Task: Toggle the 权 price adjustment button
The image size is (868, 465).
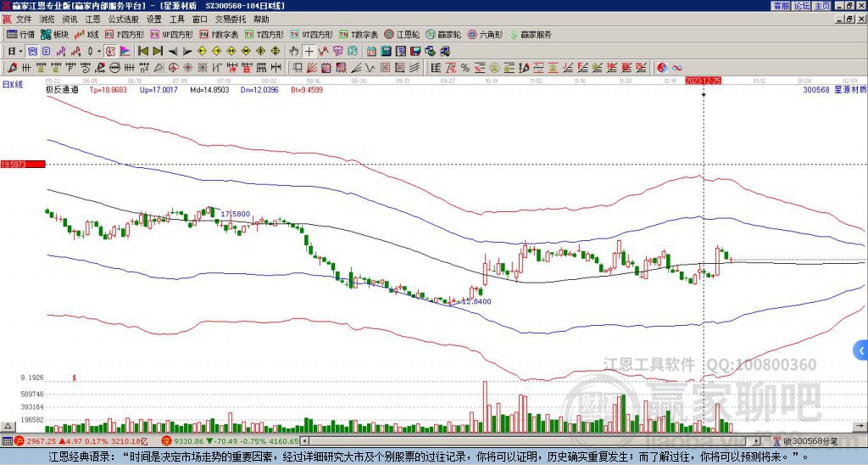Action: click(109, 51)
